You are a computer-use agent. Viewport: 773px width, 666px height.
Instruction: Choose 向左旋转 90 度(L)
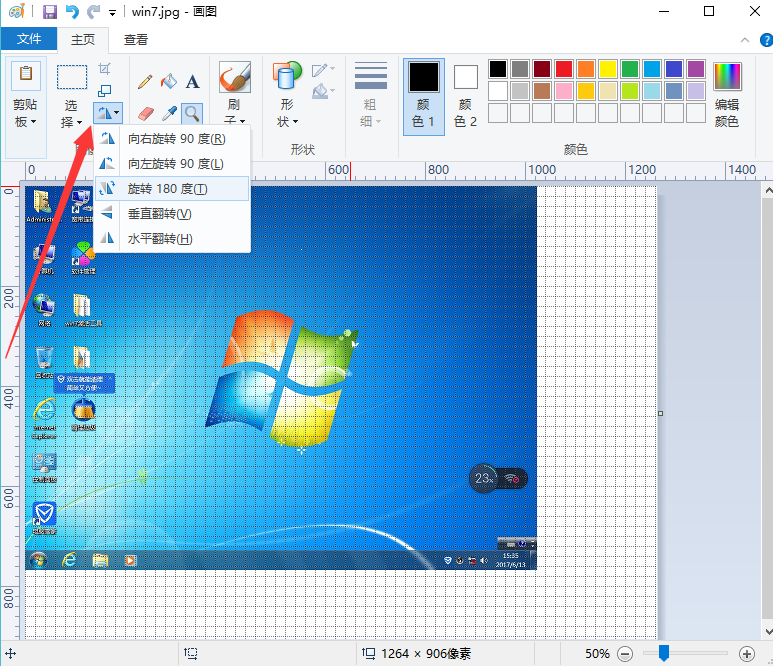click(172, 164)
